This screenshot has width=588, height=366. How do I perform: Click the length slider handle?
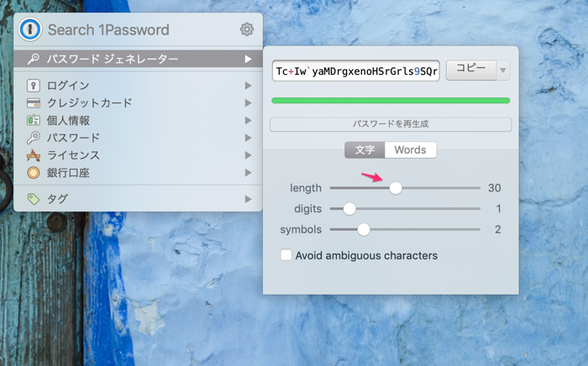396,188
